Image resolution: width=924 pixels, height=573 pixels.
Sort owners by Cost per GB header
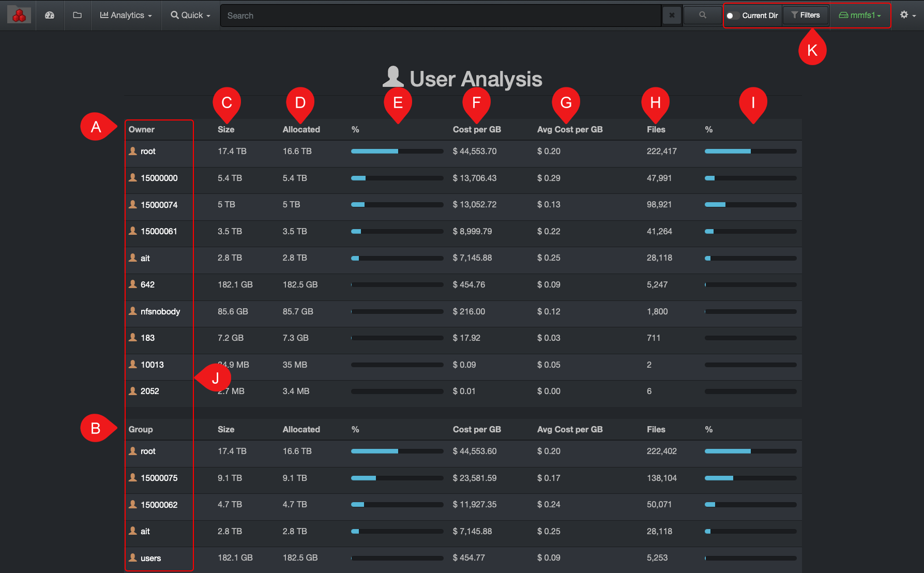pos(477,129)
